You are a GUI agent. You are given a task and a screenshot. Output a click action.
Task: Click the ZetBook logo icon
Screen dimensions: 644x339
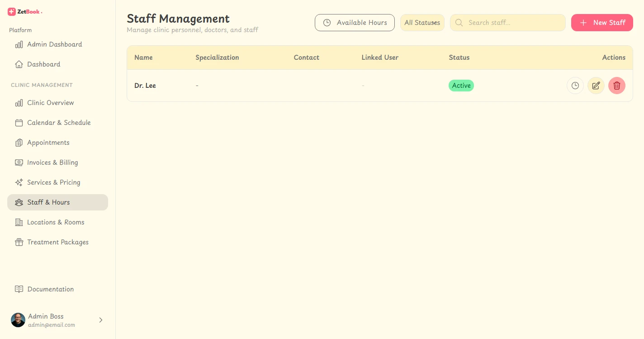point(12,12)
